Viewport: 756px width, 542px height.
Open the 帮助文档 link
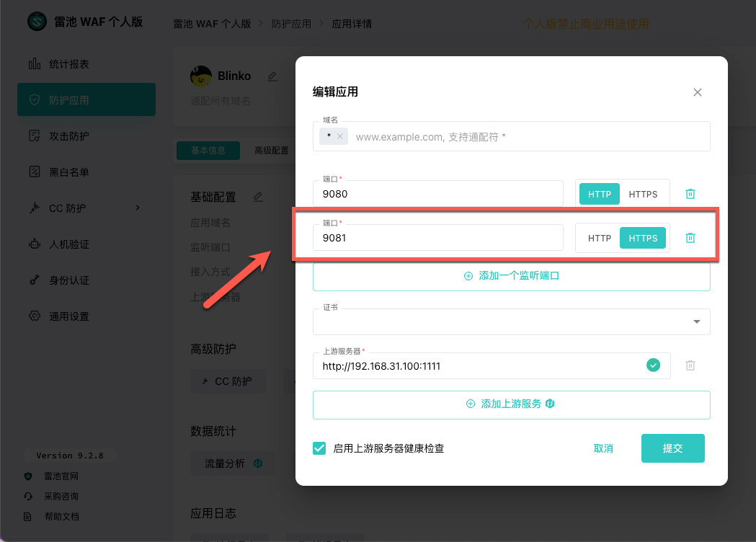pyautogui.click(x=62, y=517)
